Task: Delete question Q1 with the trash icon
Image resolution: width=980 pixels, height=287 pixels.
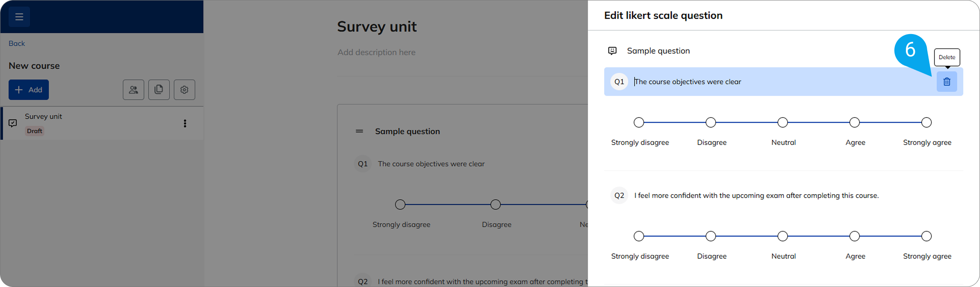Action: point(946,82)
